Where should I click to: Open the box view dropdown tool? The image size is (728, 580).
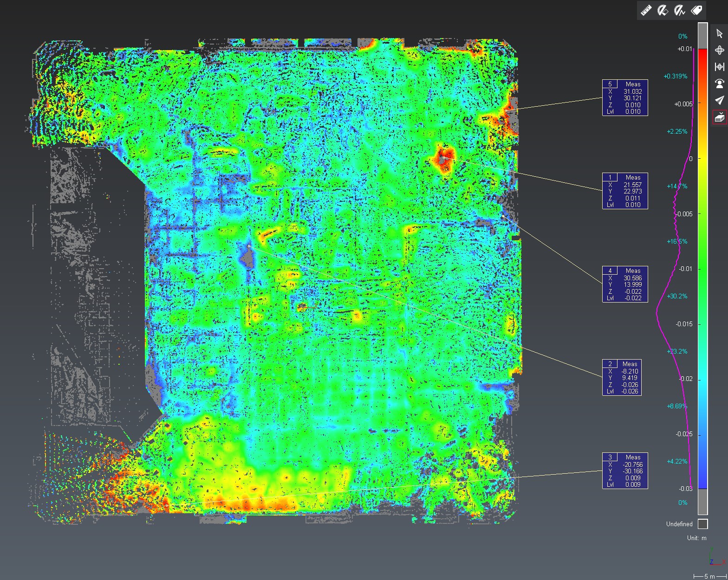(x=719, y=117)
